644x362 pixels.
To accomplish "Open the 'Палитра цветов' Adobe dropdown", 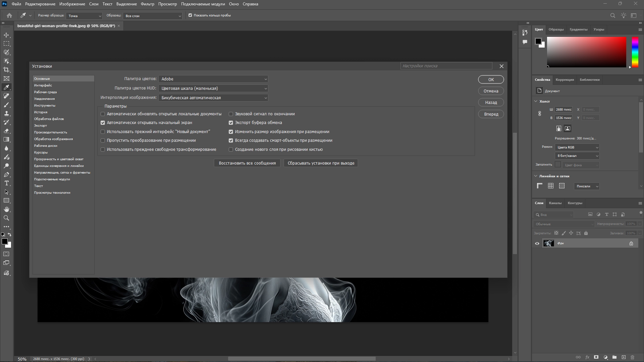I will coord(213,79).
